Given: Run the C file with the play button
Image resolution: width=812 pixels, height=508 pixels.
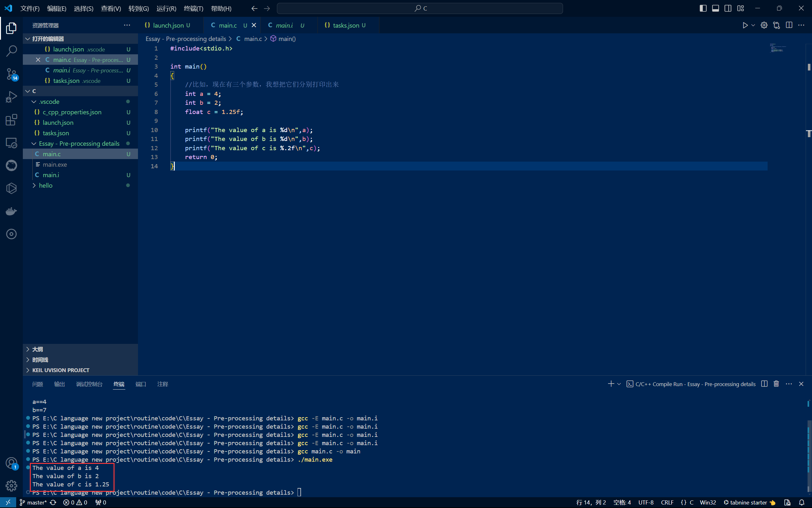Looking at the screenshot, I should pyautogui.click(x=745, y=25).
